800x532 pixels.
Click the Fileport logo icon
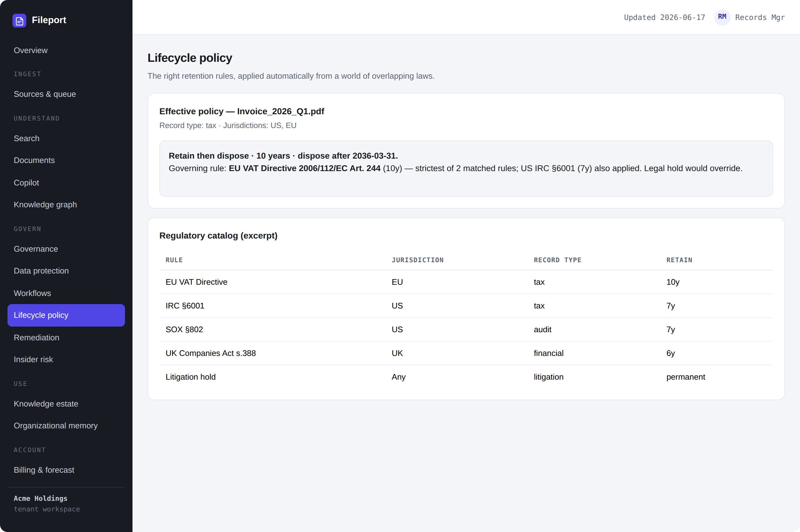[x=19, y=20]
